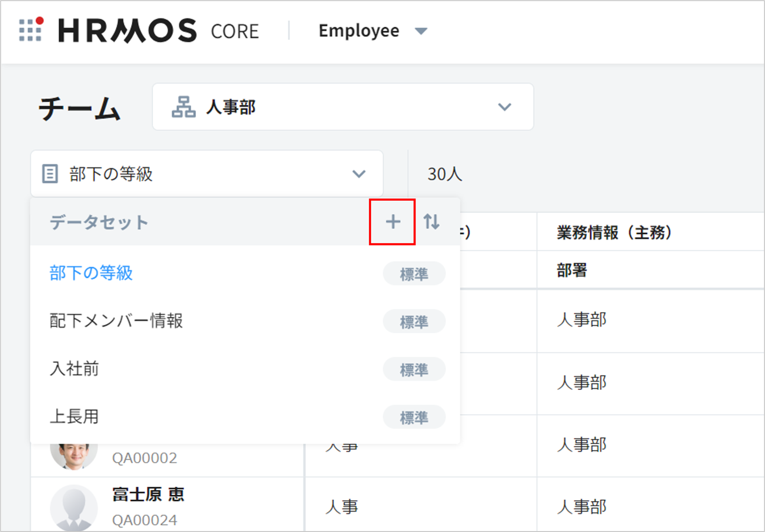Viewport: 765px width, 532px height.
Task: Choose the 上長用 dataset option
Action: point(74,417)
